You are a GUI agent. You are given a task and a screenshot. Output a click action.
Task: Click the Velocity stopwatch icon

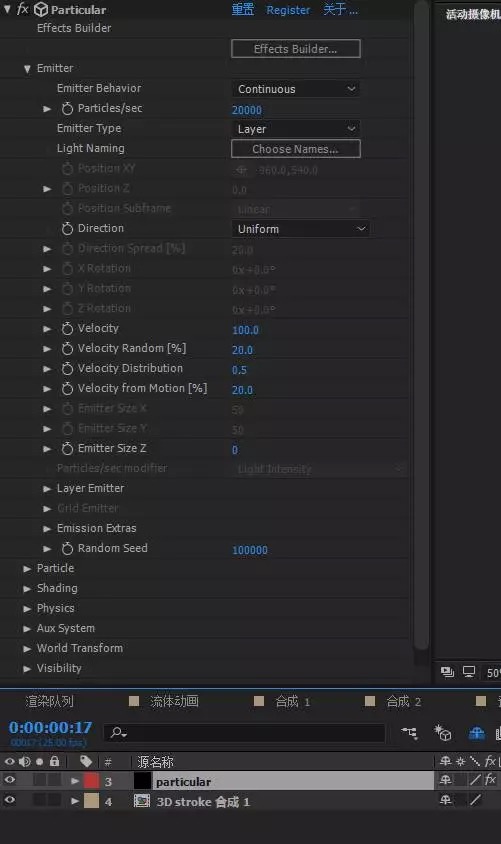67,329
